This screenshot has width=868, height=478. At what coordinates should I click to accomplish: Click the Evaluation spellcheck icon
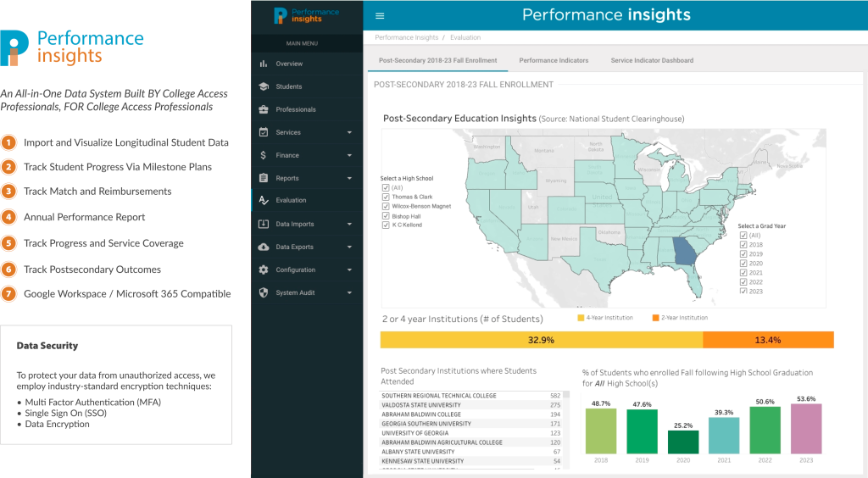(264, 200)
